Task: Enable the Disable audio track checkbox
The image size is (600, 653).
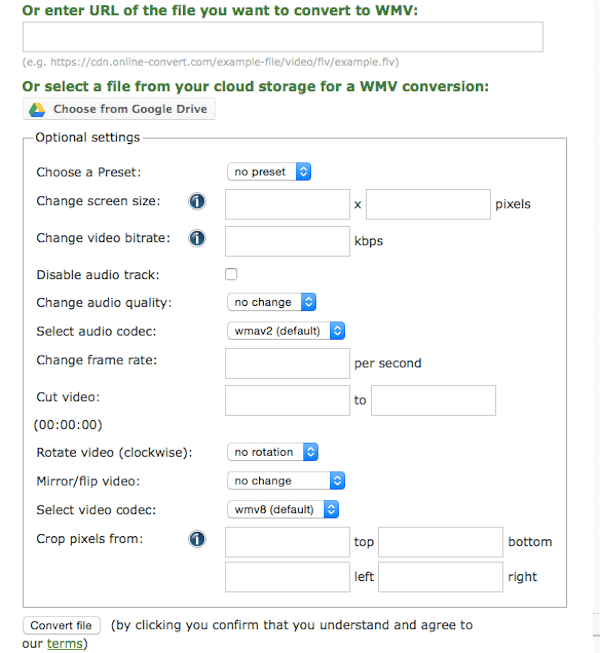Action: 231,274
